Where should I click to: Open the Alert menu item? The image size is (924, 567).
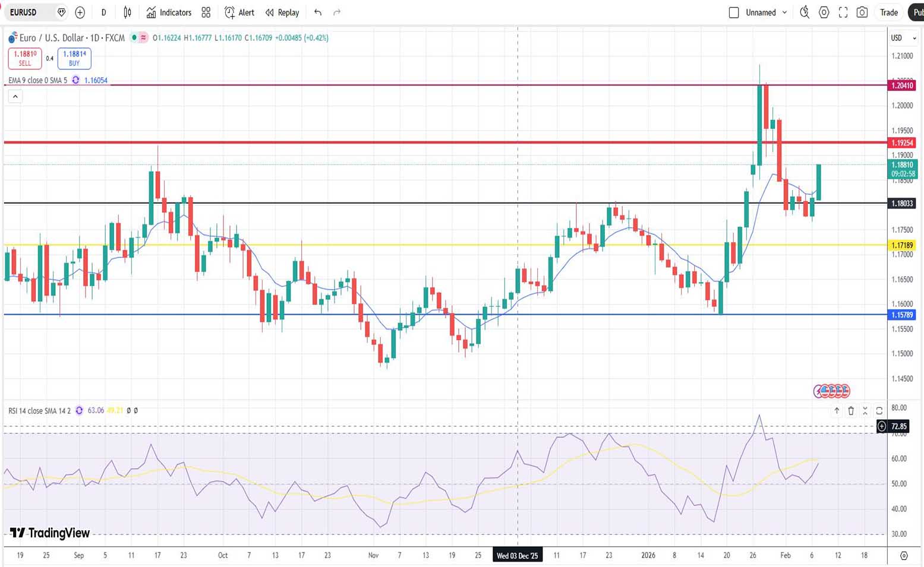239,12
